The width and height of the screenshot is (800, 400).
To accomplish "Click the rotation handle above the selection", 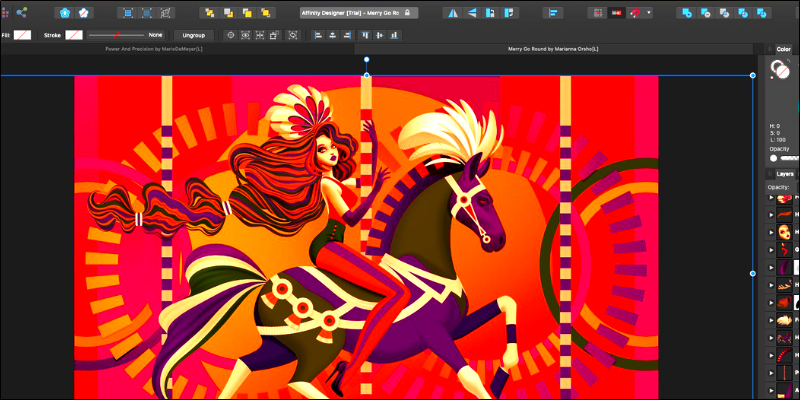I will click(366, 60).
